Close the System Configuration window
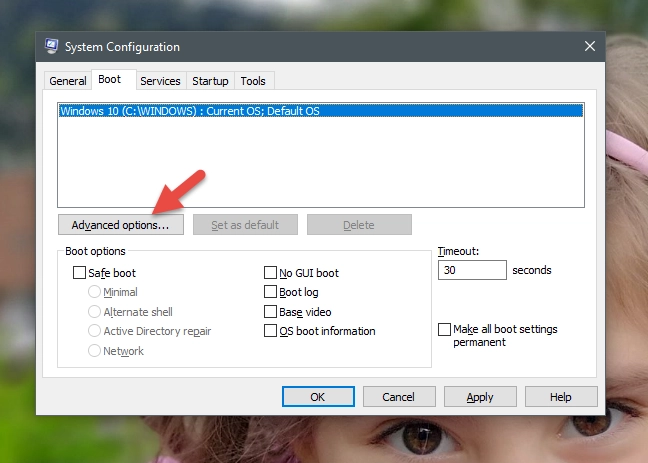The height and width of the screenshot is (463, 648). coord(590,46)
